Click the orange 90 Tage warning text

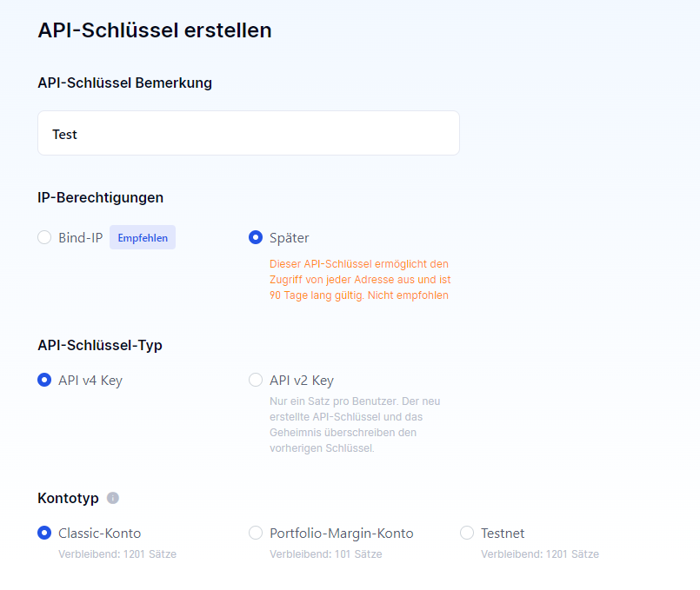click(x=359, y=279)
